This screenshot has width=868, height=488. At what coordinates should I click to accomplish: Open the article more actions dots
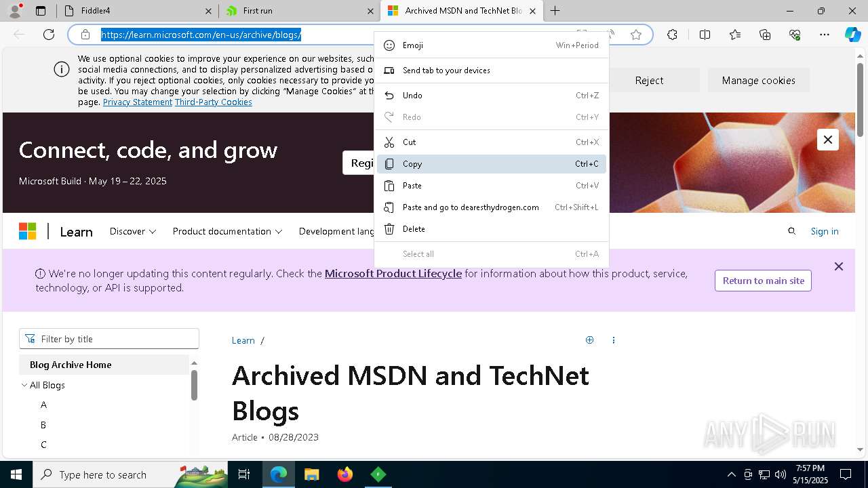(x=614, y=340)
